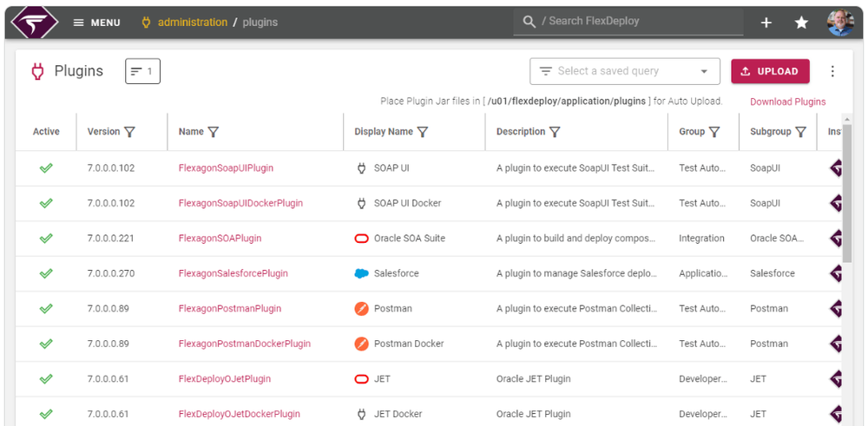Toggle active checkmark for FlexDeployOJetDockerPlugin

coord(46,414)
